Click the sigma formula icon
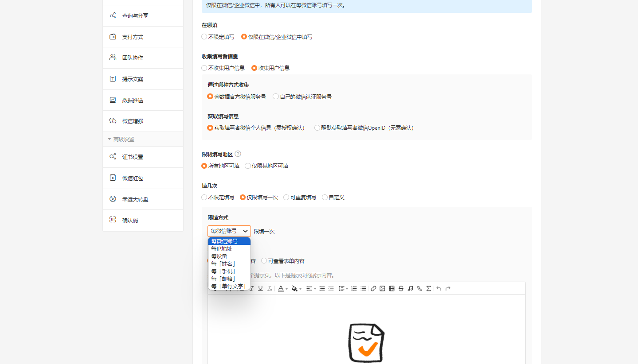 (x=429, y=288)
